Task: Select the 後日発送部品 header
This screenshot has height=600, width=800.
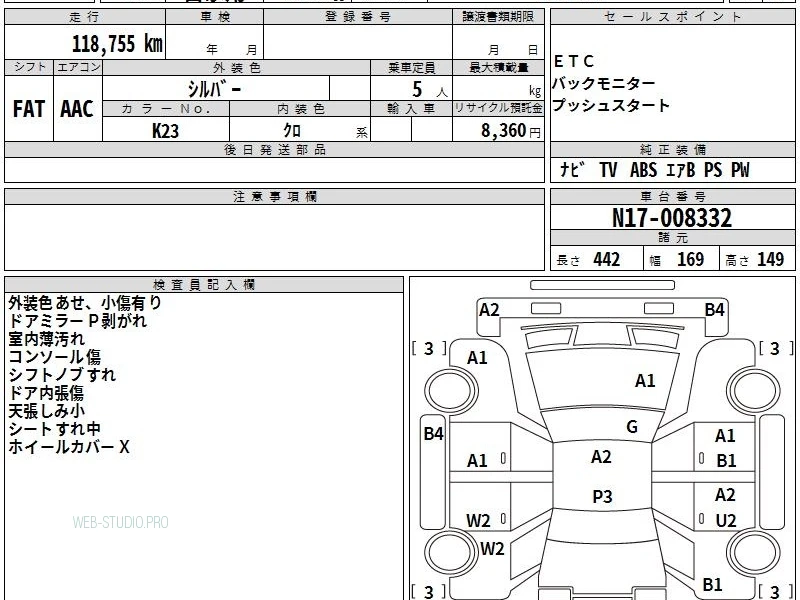Action: (274, 149)
